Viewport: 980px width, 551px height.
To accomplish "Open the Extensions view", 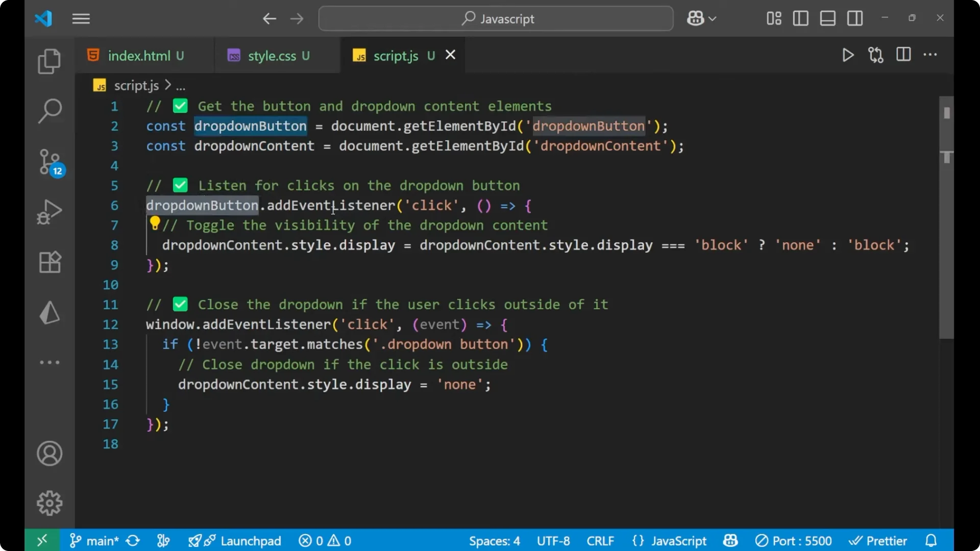I will click(49, 262).
